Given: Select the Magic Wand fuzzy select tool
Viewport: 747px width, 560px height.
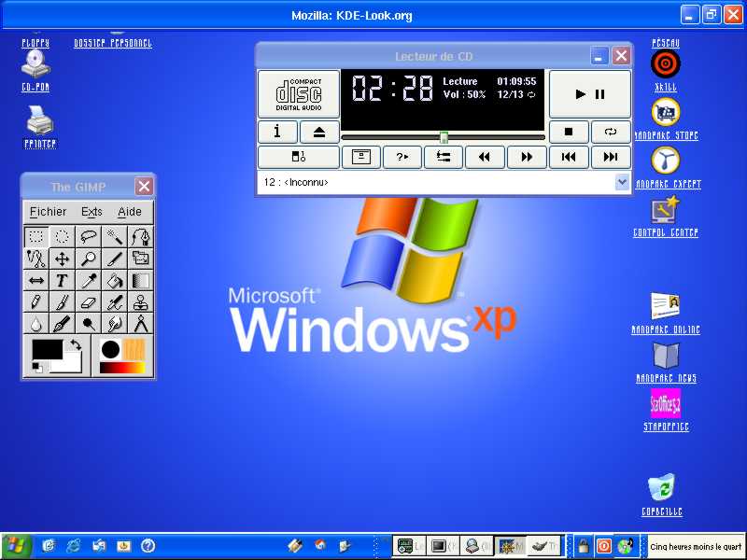Looking at the screenshot, I should 114,237.
